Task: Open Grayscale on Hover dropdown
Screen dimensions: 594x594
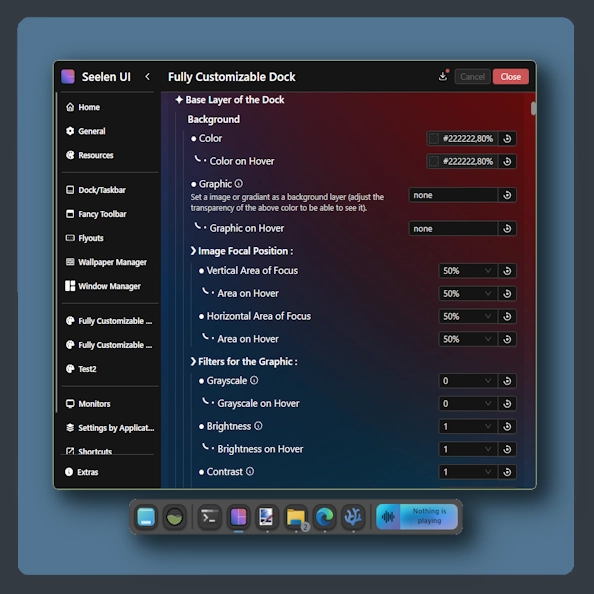Action: [468, 403]
